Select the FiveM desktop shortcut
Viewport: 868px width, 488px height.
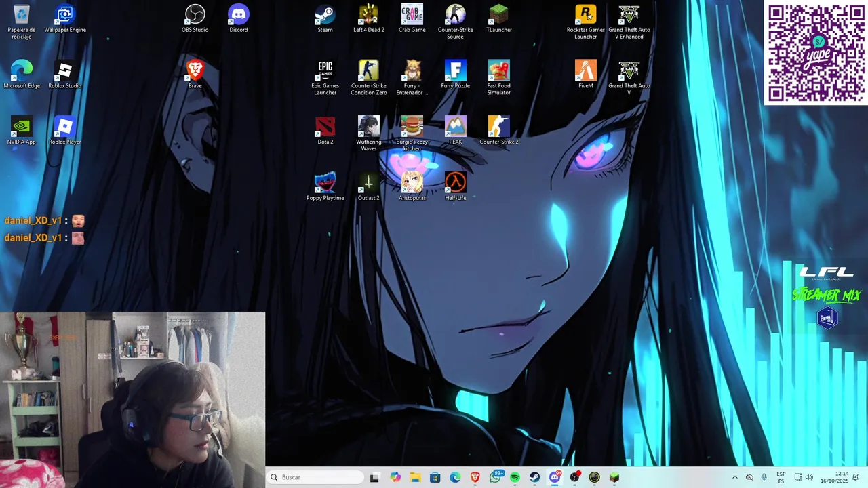coord(586,75)
